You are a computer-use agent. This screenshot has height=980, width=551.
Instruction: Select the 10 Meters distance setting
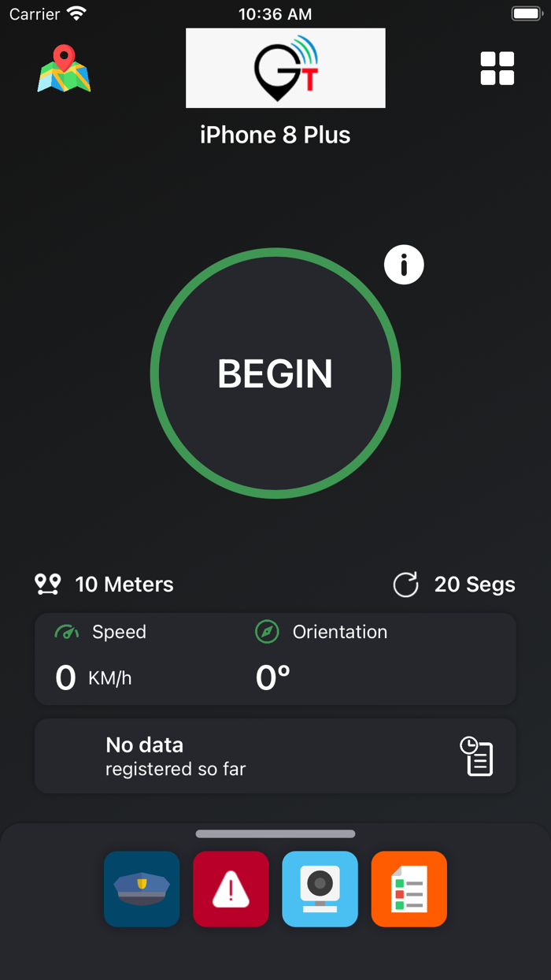point(124,585)
